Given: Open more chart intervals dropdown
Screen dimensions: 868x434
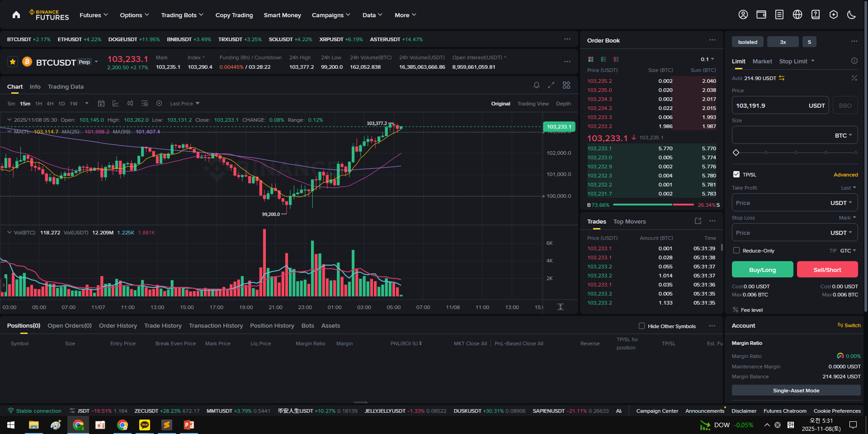Looking at the screenshot, I should (x=87, y=104).
